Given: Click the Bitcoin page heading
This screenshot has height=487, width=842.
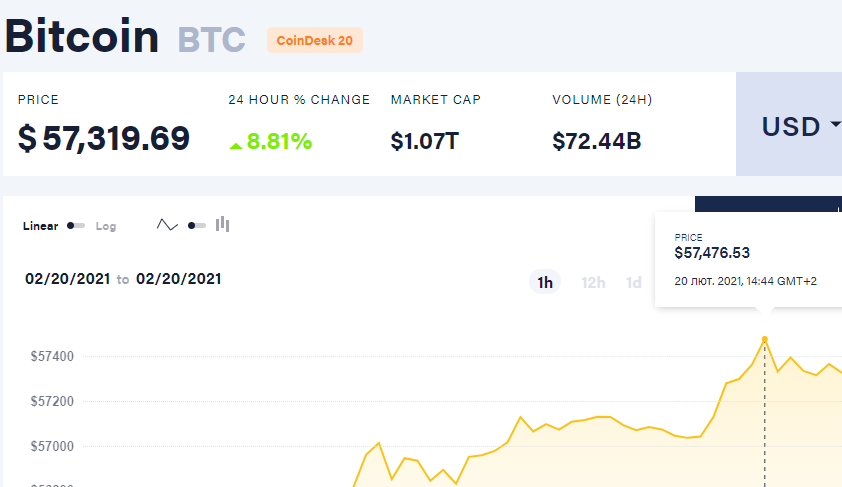Looking at the screenshot, I should pyautogui.click(x=82, y=36).
